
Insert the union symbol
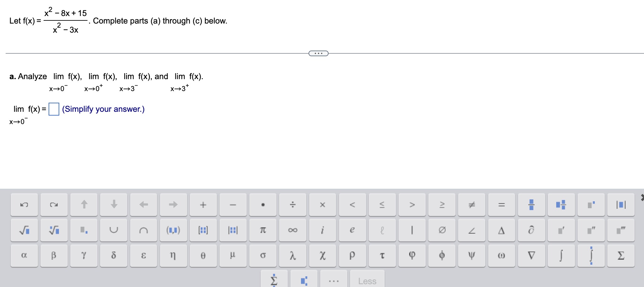(114, 230)
